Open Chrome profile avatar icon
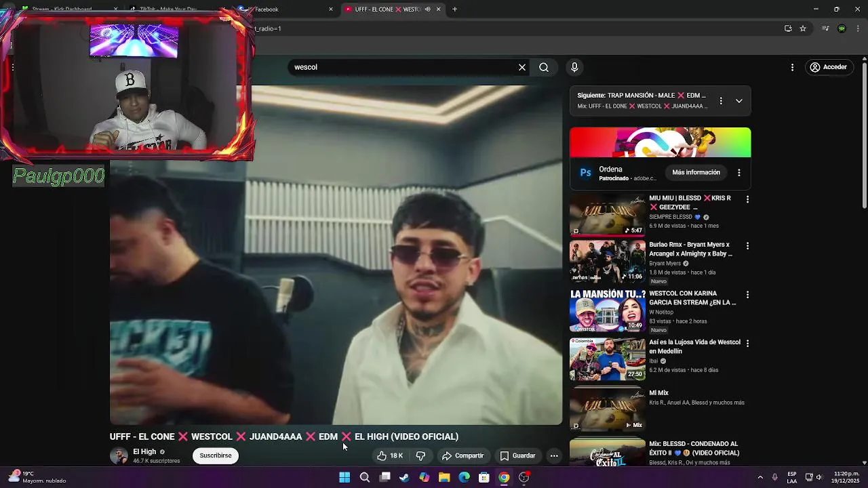The image size is (868, 488). (842, 28)
